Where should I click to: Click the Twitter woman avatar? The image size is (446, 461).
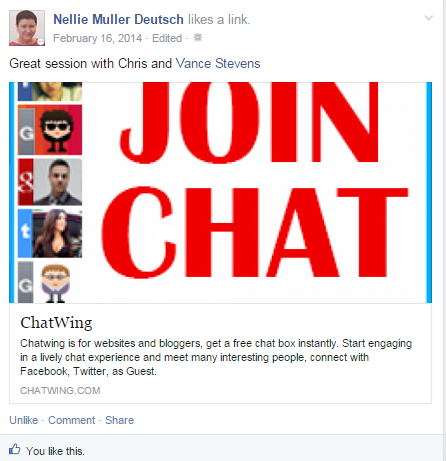click(x=50, y=233)
